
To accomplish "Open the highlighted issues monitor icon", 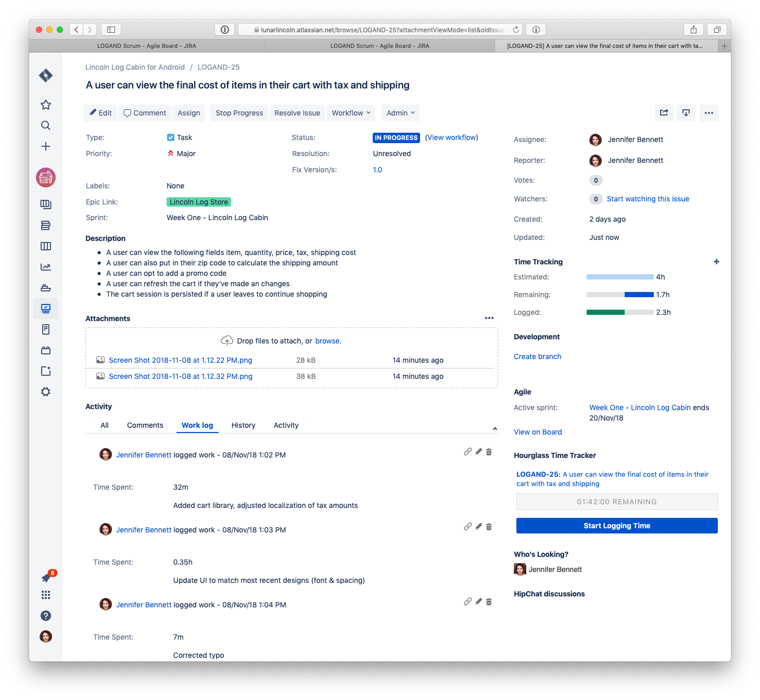I will [46, 309].
